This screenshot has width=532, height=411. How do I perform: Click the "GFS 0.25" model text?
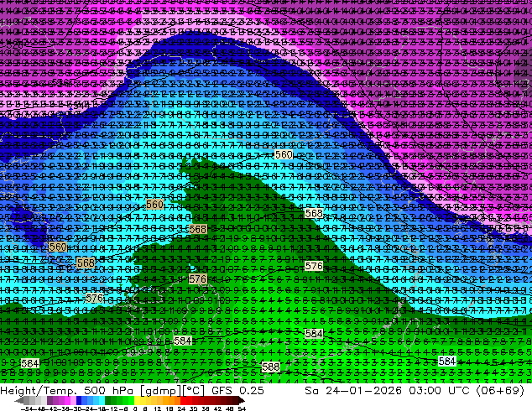237,391
